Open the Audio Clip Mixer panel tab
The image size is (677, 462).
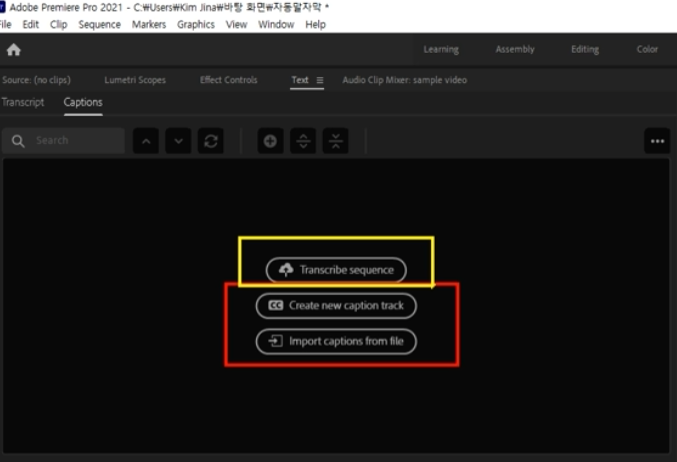point(405,80)
